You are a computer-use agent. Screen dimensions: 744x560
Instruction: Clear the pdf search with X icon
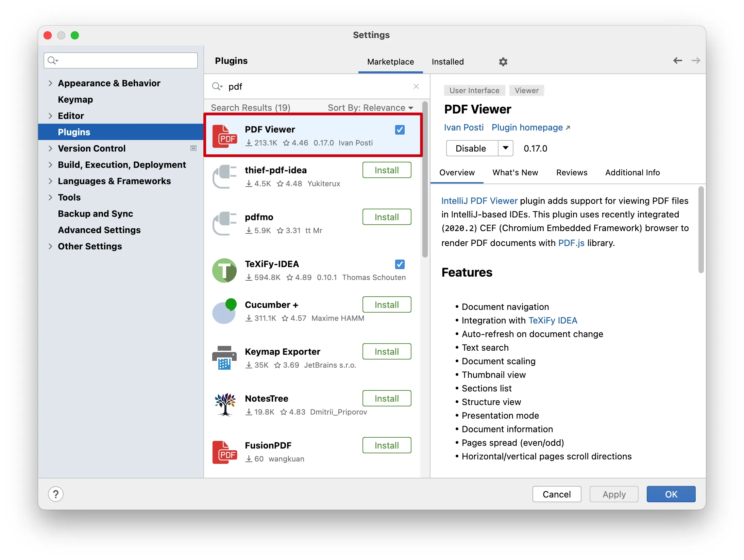coord(416,86)
